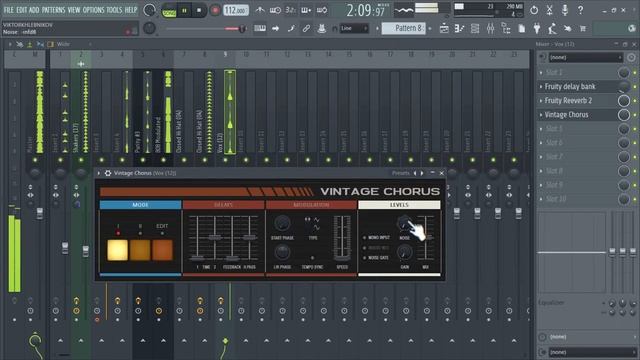Open the channel rack view icon
Screen dimensions: 640x360
coord(475,28)
